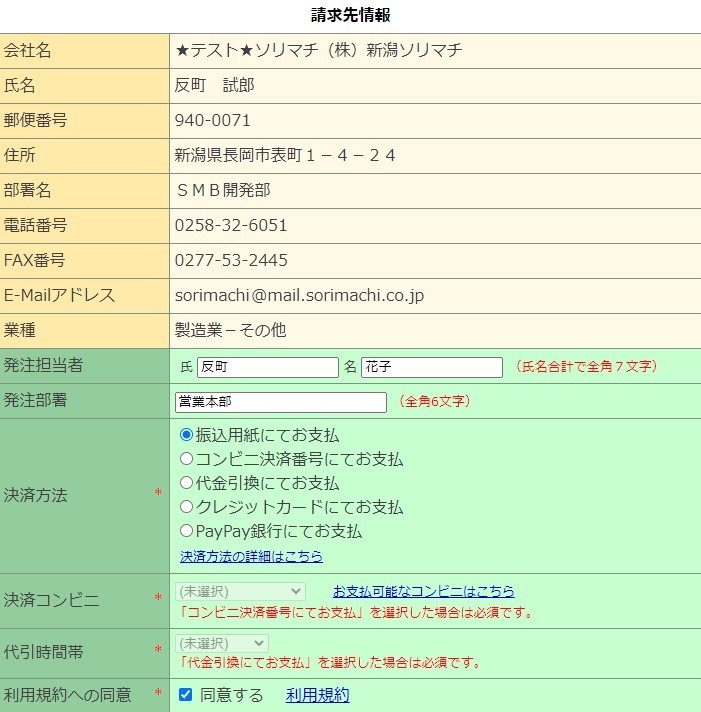Click the note 全角6文字
The width and height of the screenshot is (701, 712).
pyautogui.click(x=434, y=401)
